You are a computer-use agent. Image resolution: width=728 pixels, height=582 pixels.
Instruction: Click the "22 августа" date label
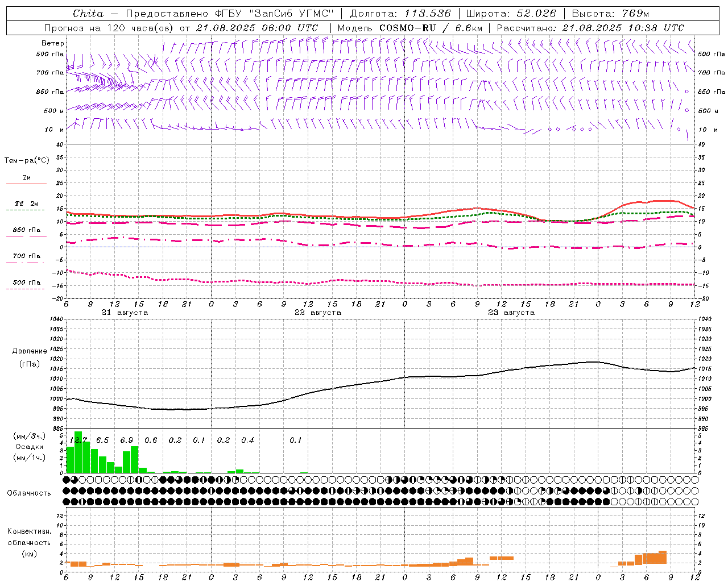point(318,313)
